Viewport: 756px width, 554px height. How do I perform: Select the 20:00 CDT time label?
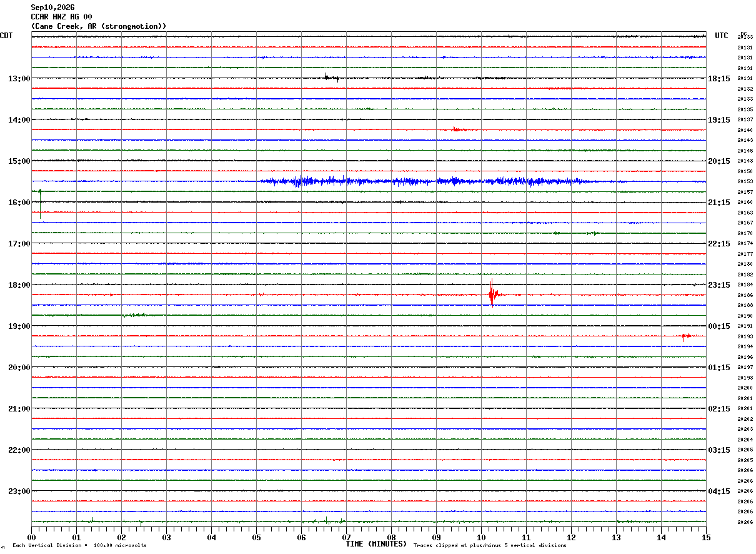point(19,368)
